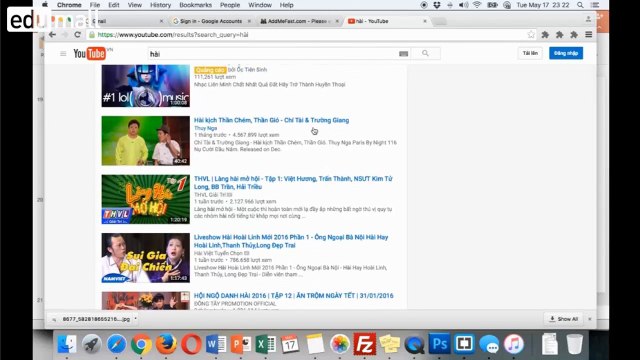Open Messages from the Dock
640x360 pixels.
tap(489, 344)
